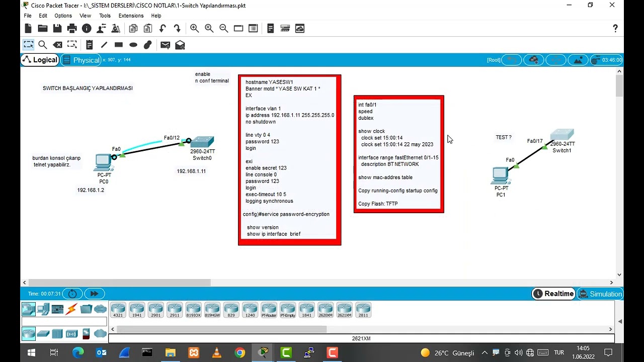
Task: Open the Edit menu
Action: click(x=43, y=16)
